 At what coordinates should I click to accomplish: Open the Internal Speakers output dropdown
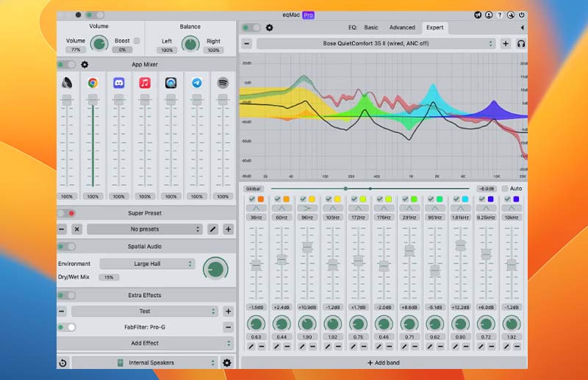[146, 362]
